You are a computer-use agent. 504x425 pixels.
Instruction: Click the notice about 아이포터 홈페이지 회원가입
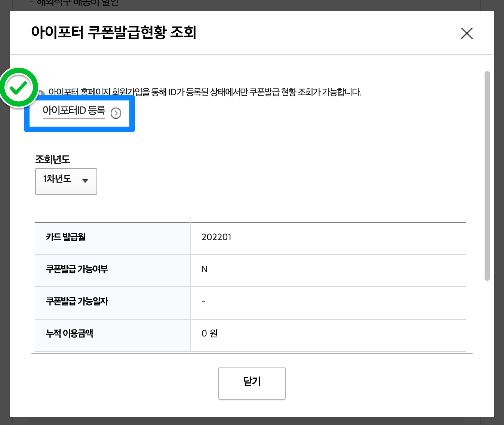click(x=205, y=92)
